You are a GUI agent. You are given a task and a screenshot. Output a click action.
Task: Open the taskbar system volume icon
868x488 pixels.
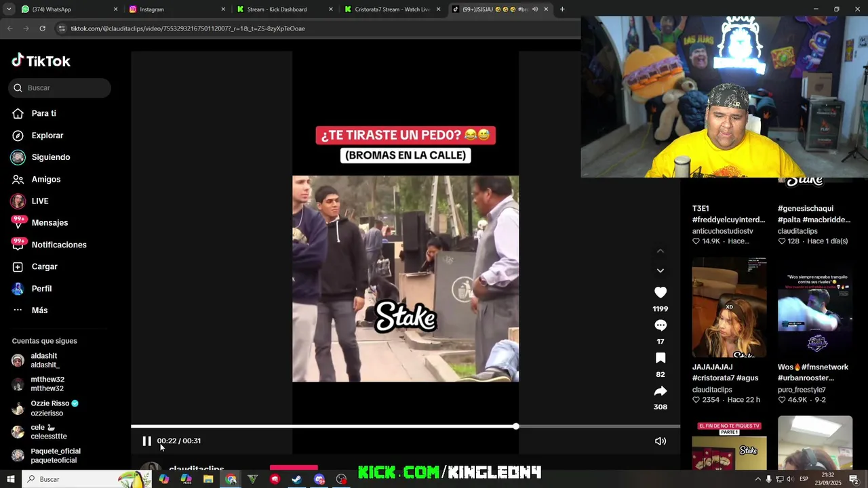tap(790, 479)
